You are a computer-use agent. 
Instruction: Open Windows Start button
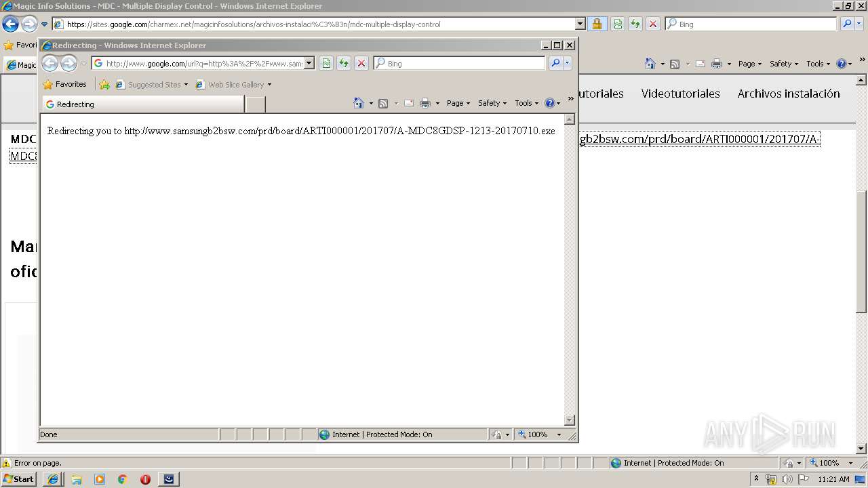(x=19, y=479)
